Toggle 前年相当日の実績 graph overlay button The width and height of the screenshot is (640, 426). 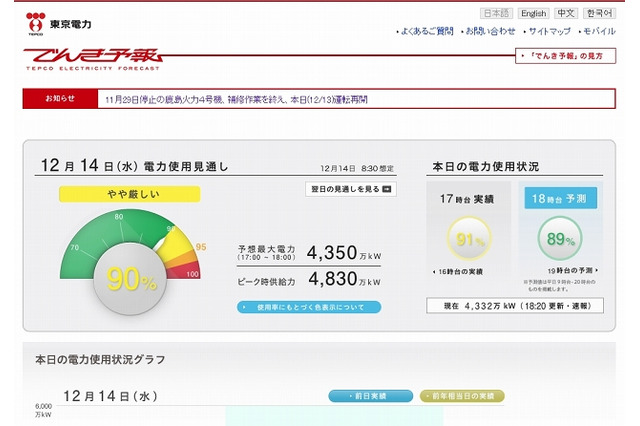click(x=462, y=396)
